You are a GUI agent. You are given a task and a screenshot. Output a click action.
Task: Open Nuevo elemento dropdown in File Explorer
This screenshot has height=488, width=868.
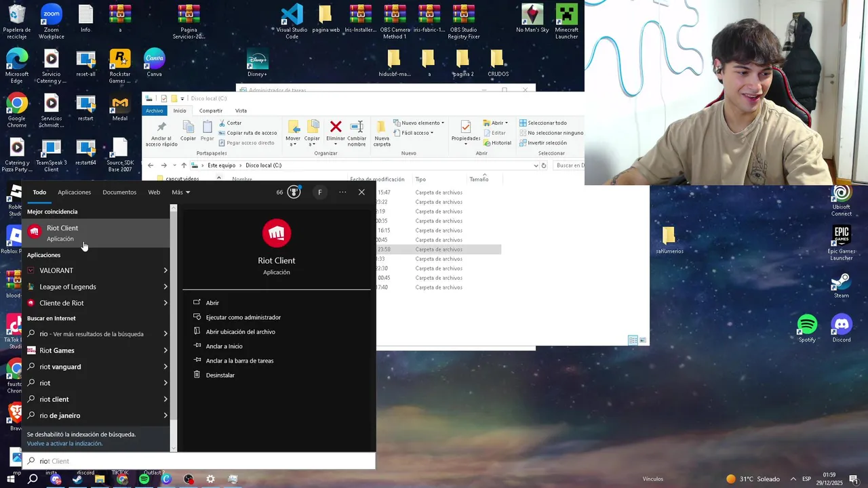(419, 123)
